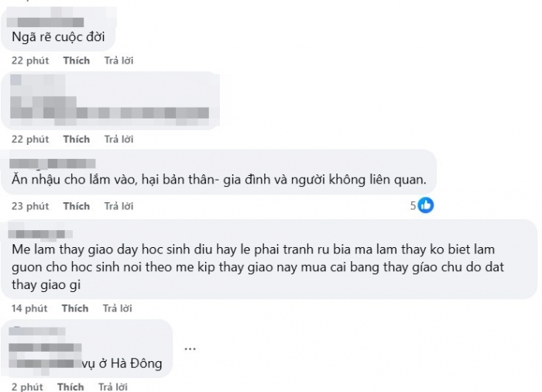Reply to the 'Ngã rẽ cuộc đời' comment
542x392 pixels.
pos(118,60)
